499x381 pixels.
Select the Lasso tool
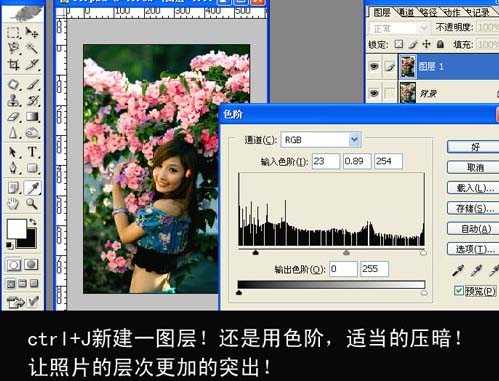14,48
